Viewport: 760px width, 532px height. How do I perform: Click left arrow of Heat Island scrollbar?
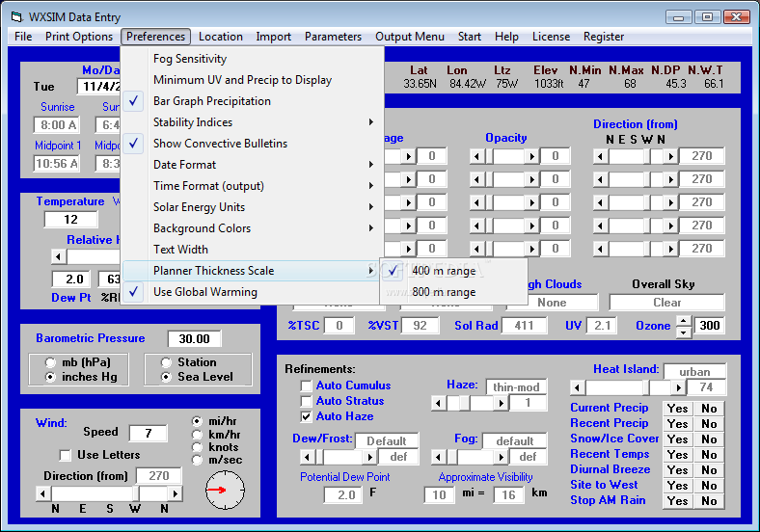pos(577,387)
